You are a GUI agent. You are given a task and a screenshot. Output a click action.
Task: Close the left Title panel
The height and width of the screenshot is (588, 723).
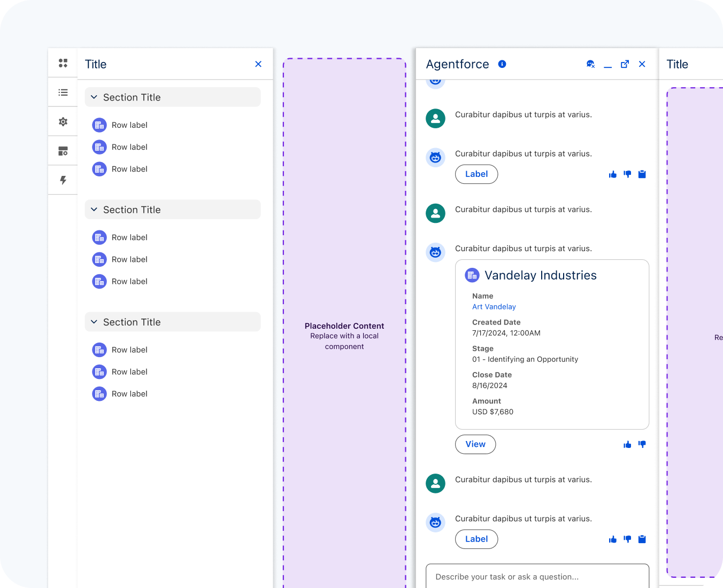[258, 64]
